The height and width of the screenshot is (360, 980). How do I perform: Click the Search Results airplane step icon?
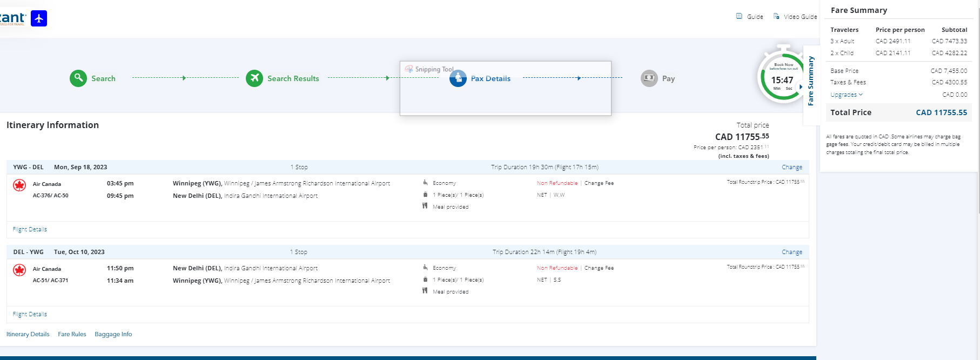(254, 78)
